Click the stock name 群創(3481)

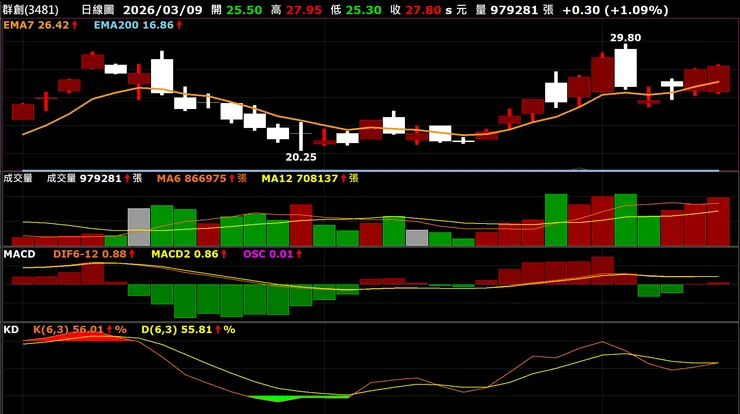click(x=30, y=10)
